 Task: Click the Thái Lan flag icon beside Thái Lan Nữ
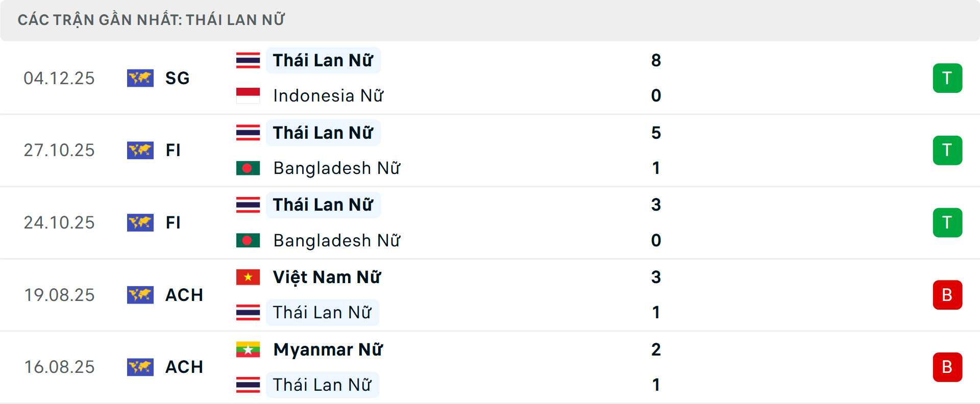click(248, 60)
